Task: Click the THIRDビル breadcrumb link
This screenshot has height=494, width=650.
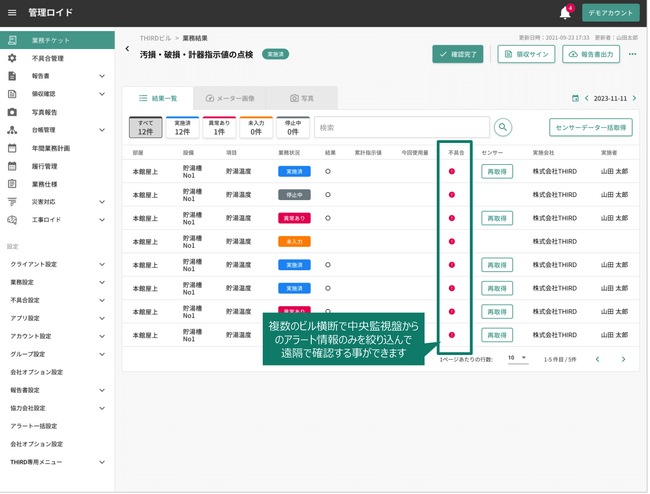Action: (x=155, y=38)
